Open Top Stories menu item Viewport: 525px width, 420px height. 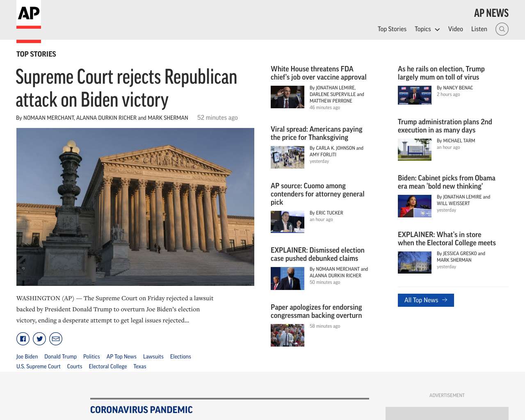(392, 29)
